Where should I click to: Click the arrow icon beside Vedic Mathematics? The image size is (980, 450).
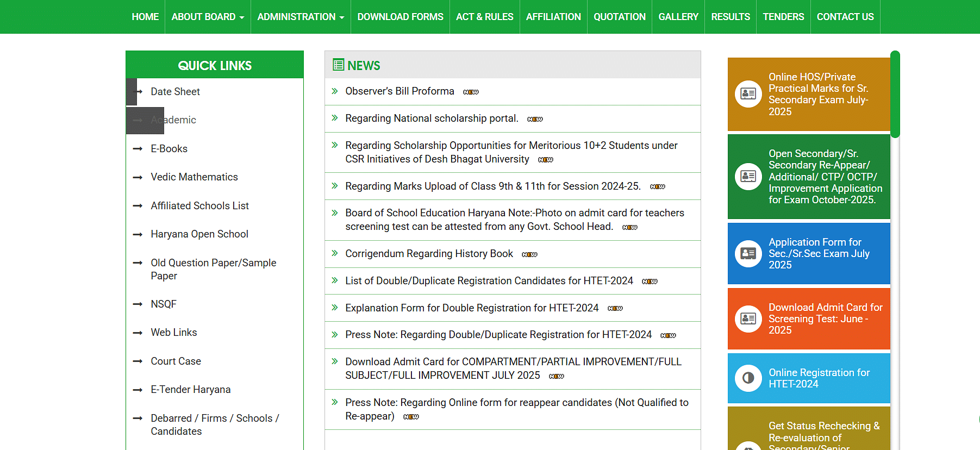pos(138,177)
